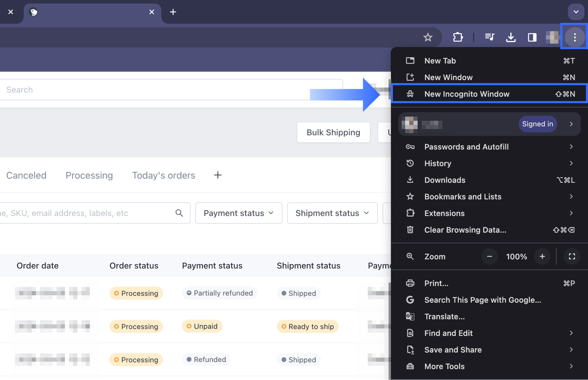This screenshot has width=588, height=380.
Task: Expand the Payment status filter dropdown
Action: 239,213
